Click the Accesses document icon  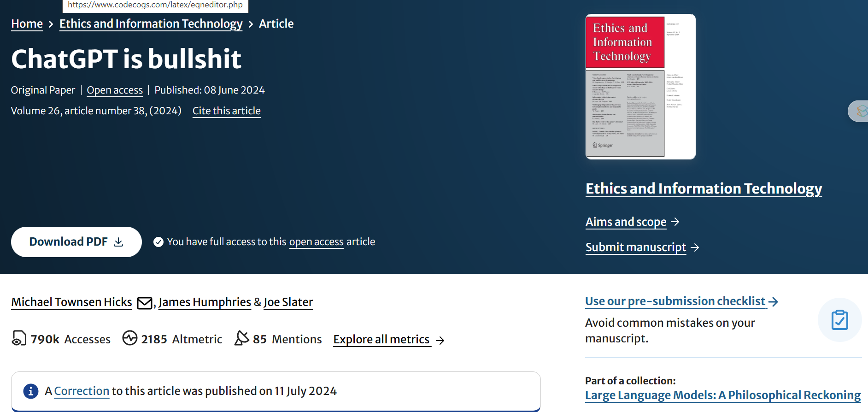pyautogui.click(x=19, y=338)
